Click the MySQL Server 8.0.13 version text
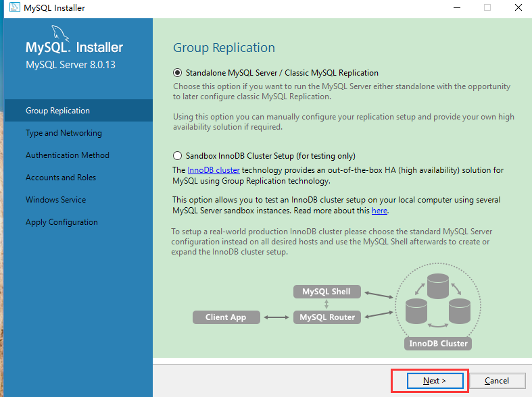 point(70,65)
